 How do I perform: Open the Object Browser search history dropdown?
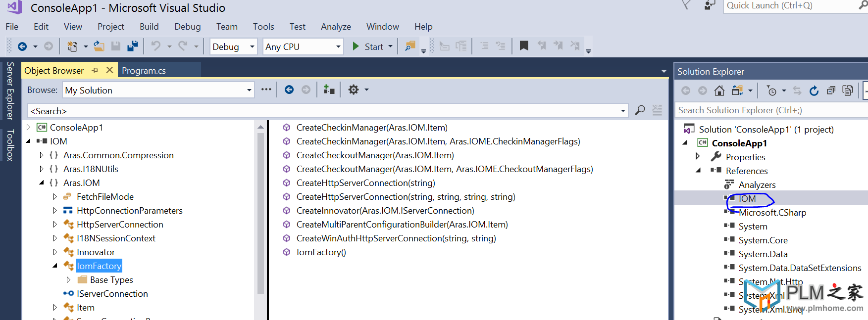[623, 111]
